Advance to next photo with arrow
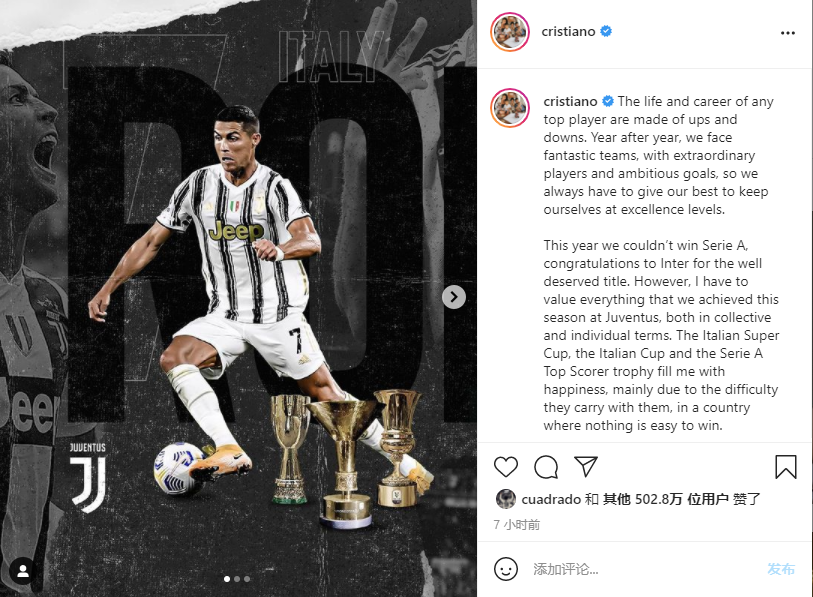 [x=454, y=297]
